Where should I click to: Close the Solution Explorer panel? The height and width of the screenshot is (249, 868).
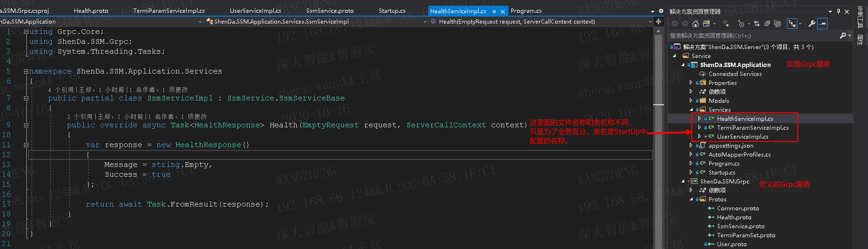pos(847,12)
